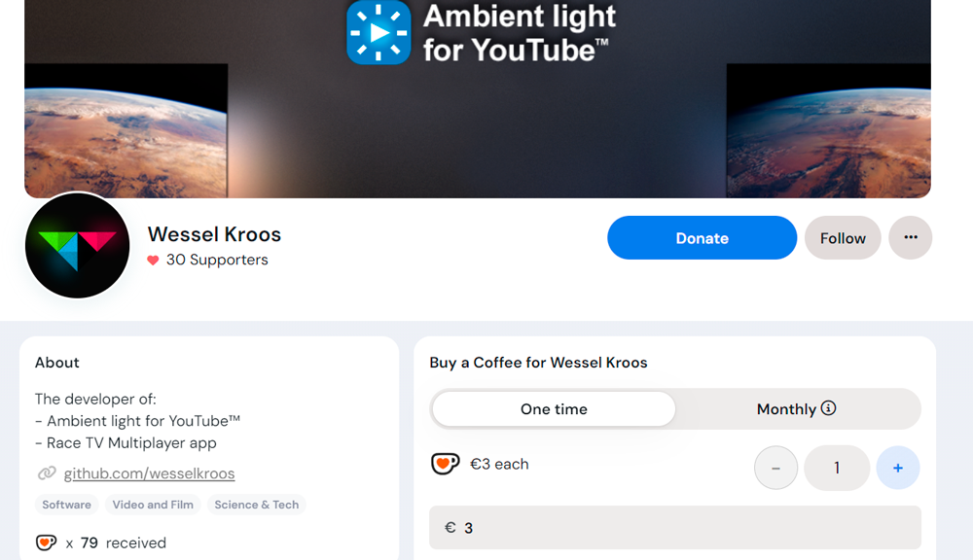Decrease coffee quantity with minus button
Image resolution: width=973 pixels, height=560 pixels.
click(775, 469)
